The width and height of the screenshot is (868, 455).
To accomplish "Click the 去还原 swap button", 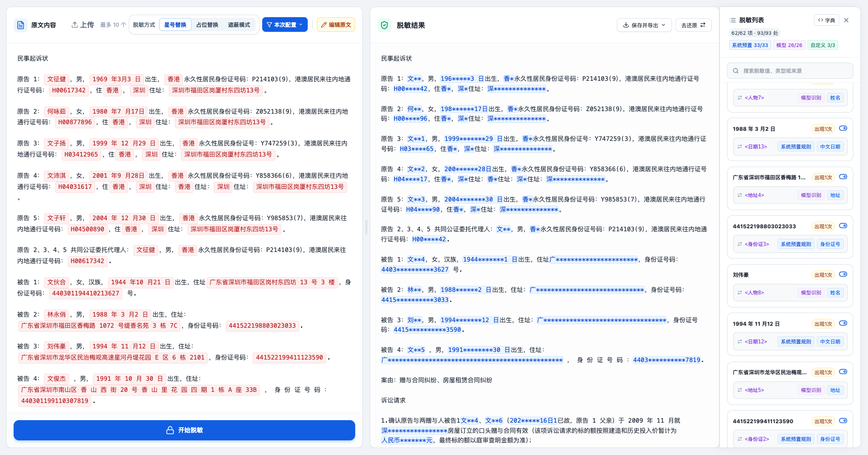I will point(693,25).
